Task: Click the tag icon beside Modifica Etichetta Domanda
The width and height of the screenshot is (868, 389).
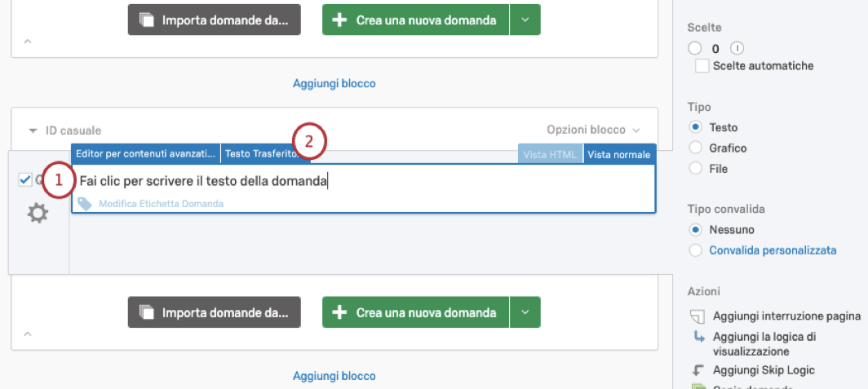Action: pyautogui.click(x=85, y=204)
